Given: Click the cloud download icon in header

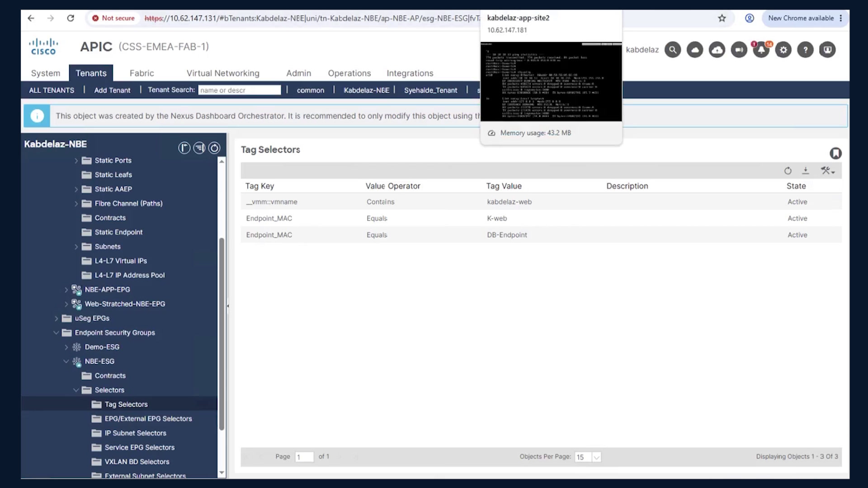Looking at the screenshot, I should click(x=717, y=50).
